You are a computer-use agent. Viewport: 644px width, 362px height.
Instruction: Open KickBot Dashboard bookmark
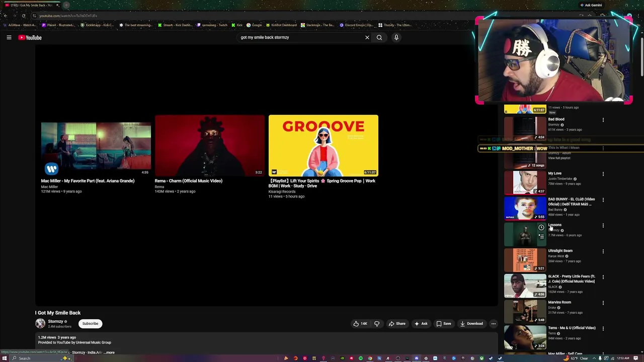point(281,25)
